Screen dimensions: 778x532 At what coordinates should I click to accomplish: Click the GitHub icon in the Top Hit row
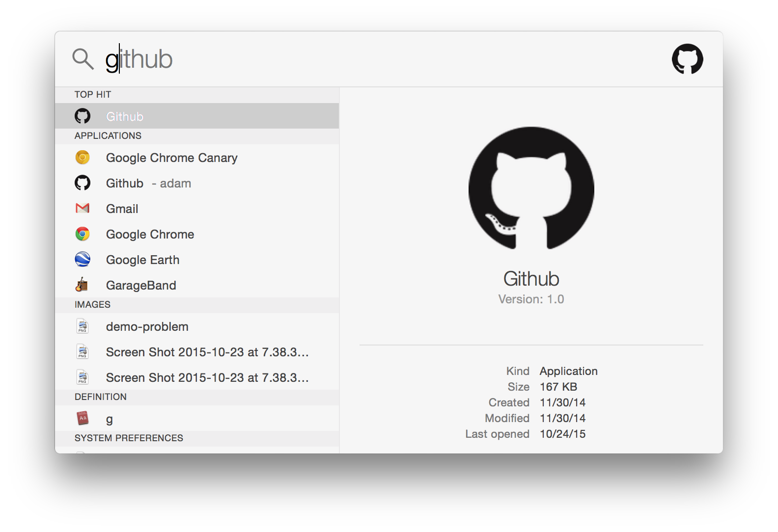[x=83, y=116]
